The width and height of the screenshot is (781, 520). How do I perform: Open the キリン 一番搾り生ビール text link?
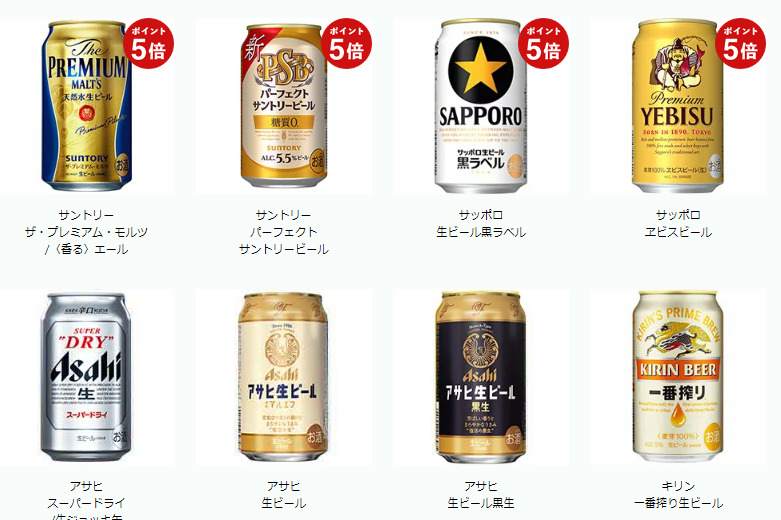tap(678, 495)
